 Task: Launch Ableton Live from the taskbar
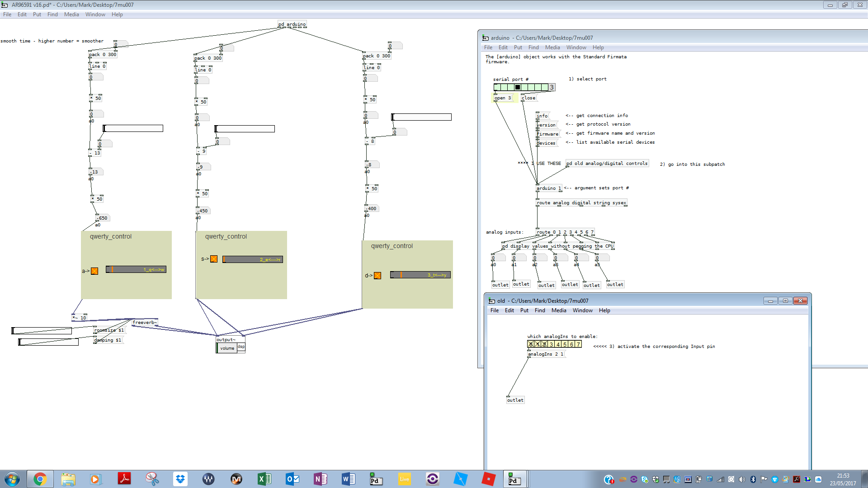tap(404, 479)
